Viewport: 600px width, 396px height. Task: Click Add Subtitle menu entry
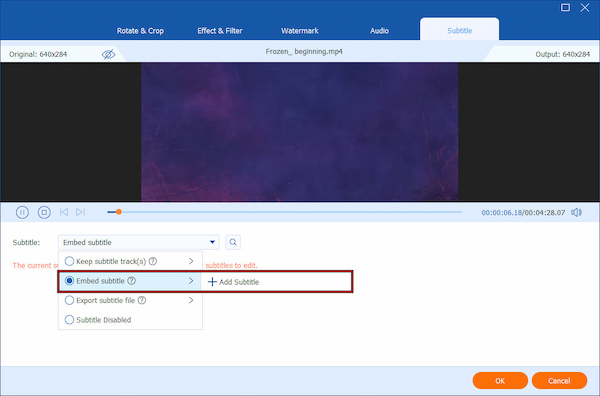[276, 282]
